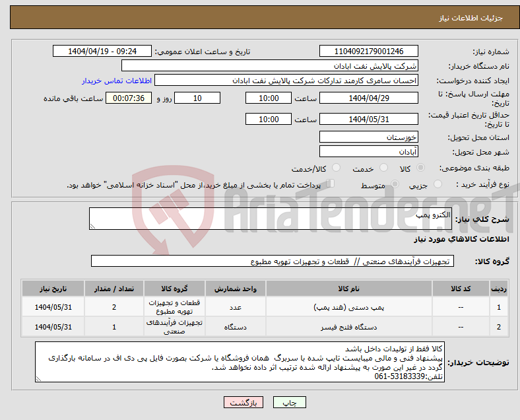520x420 pixels.
Task: Select the خدمت radio button
Action: (383, 168)
